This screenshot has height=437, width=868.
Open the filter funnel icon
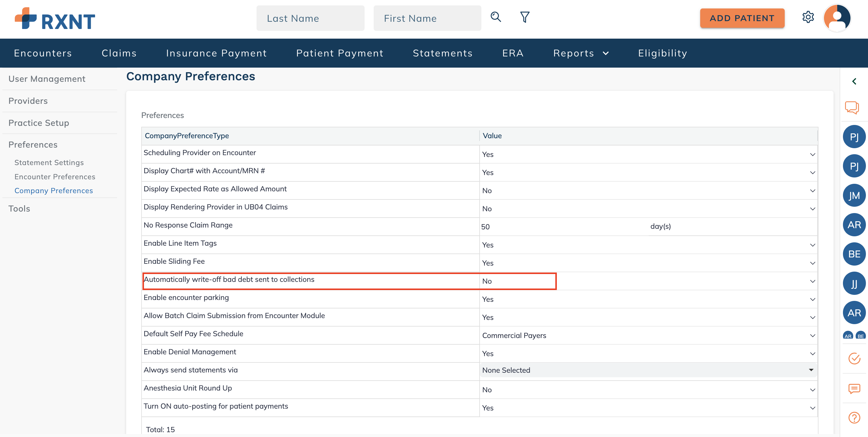pos(524,17)
